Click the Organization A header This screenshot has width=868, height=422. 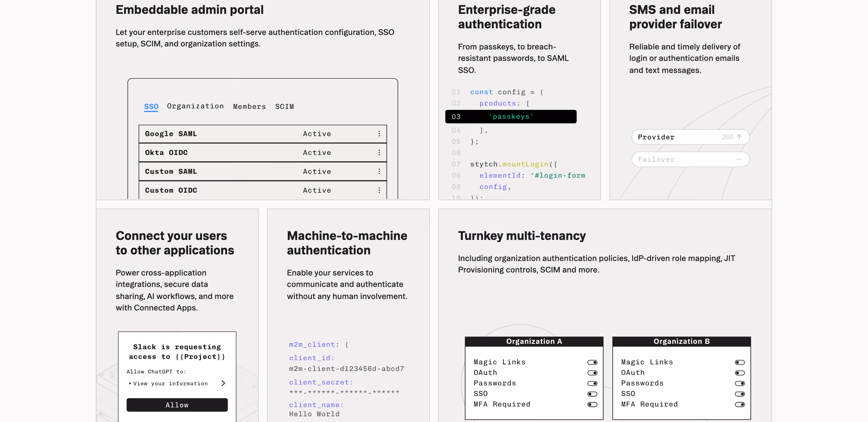[x=534, y=342]
